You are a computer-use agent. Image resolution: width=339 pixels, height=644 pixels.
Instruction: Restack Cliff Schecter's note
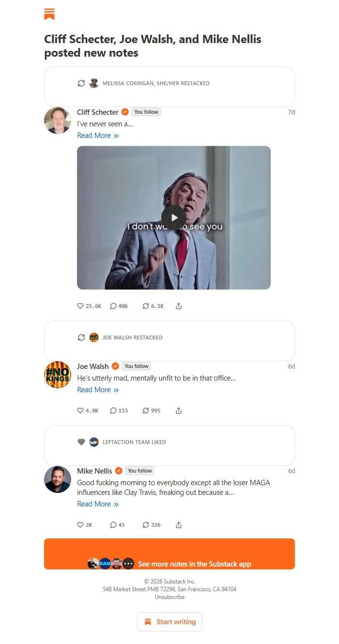coord(145,306)
